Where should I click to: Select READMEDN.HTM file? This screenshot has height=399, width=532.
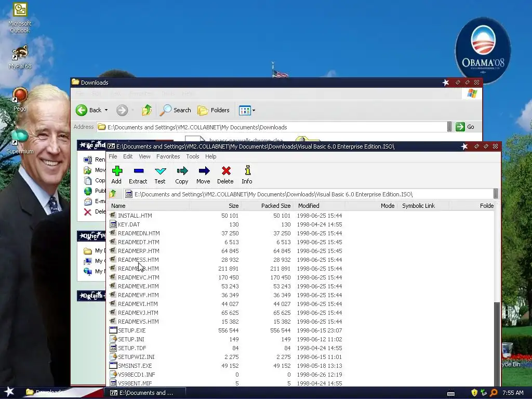[138, 233]
